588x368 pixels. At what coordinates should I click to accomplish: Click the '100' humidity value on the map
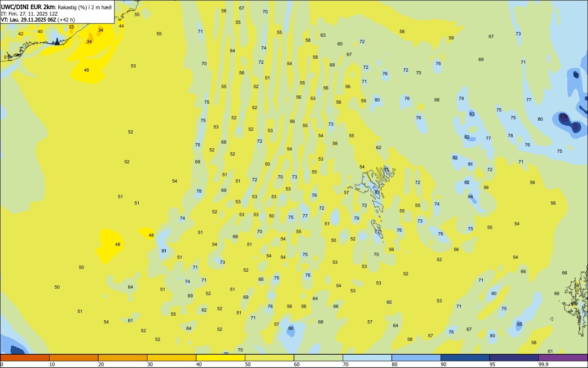coord(564,117)
